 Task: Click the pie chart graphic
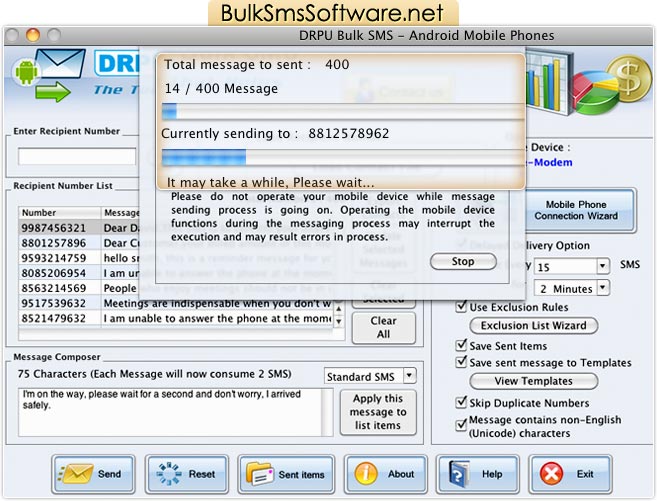click(x=595, y=93)
